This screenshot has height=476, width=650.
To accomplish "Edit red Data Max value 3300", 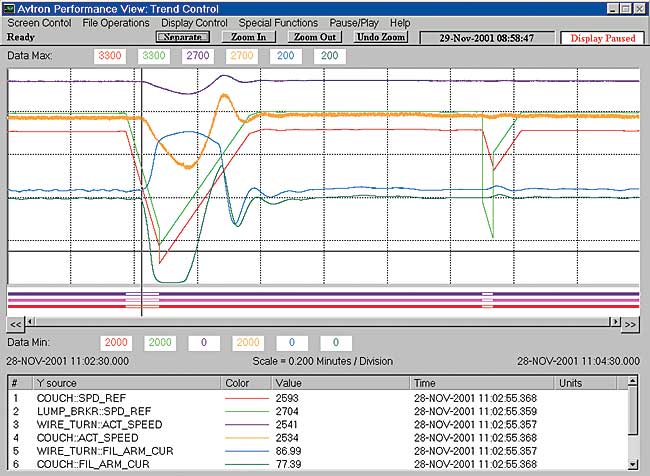I will [x=110, y=56].
